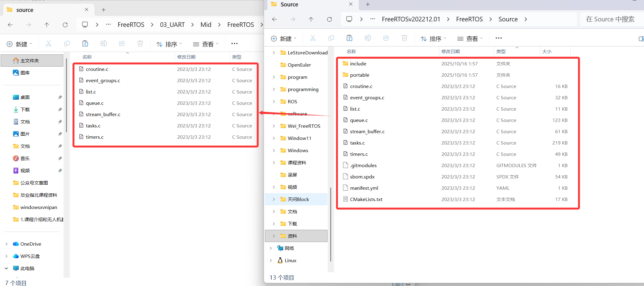Click FreeRTOS in right breadcrumb path
The width and height of the screenshot is (644, 286).
click(469, 19)
